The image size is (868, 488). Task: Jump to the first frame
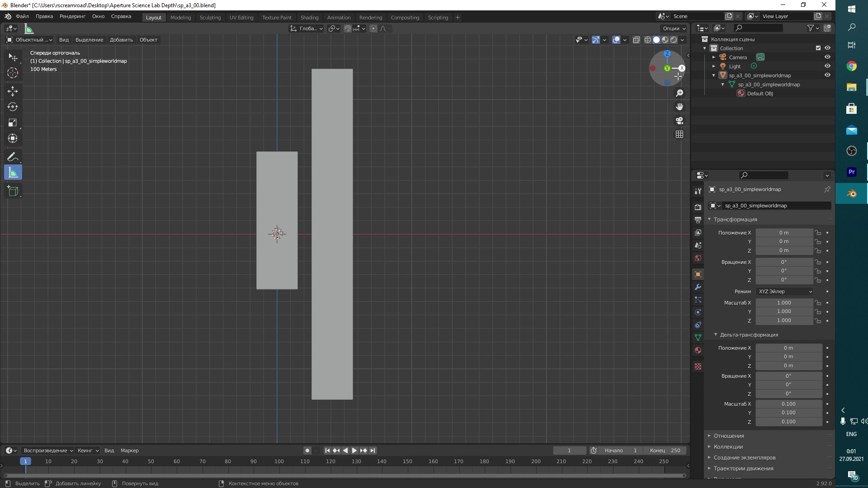327,450
